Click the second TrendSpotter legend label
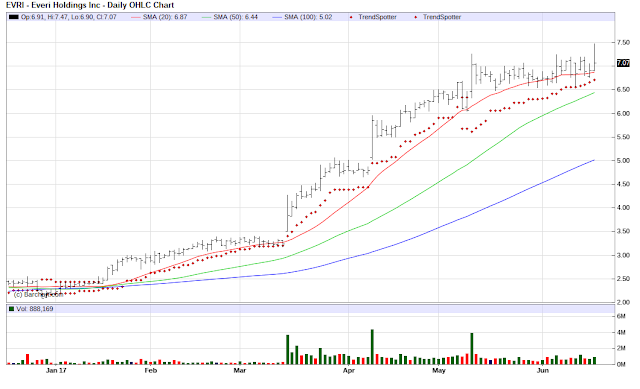 442,17
